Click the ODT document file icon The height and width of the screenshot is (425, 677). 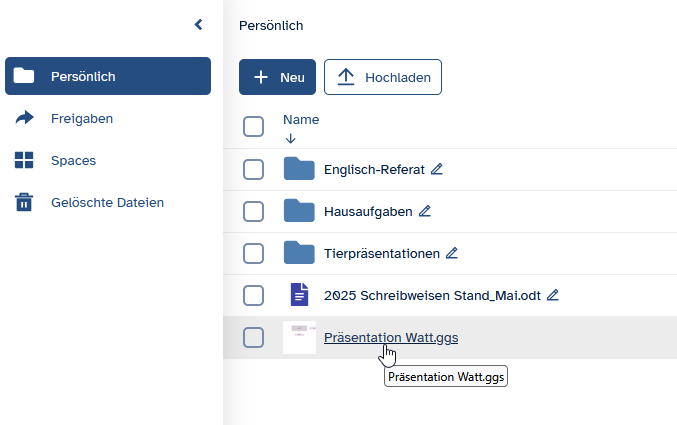coord(299,295)
